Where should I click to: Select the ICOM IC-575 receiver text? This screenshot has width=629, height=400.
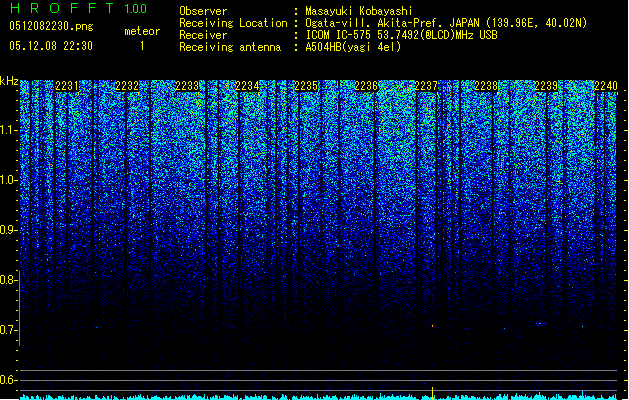click(x=401, y=35)
